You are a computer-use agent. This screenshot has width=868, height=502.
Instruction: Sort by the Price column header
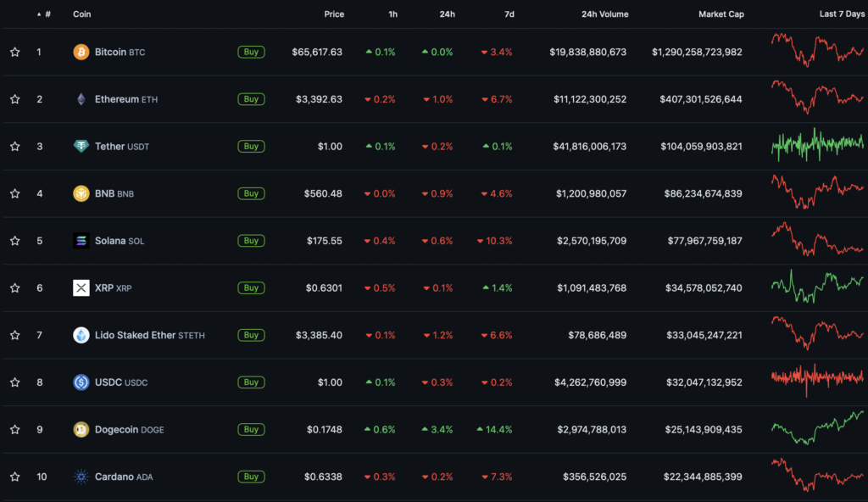[x=334, y=14]
